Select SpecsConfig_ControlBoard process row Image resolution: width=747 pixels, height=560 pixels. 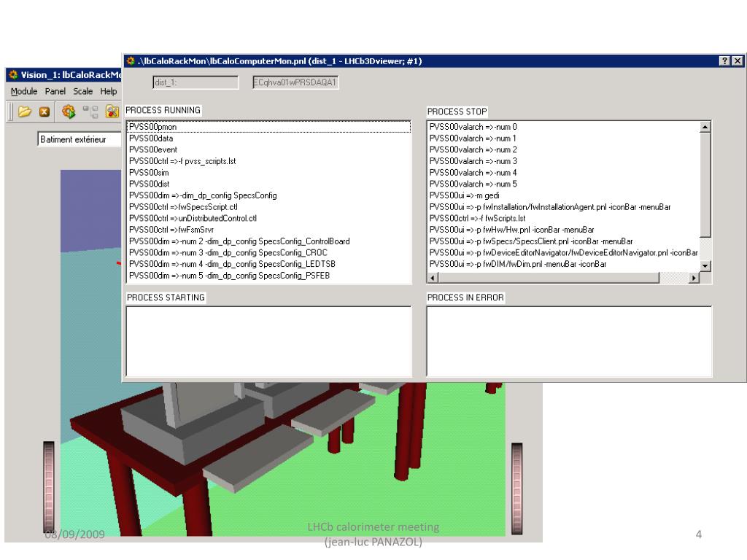(x=269, y=241)
